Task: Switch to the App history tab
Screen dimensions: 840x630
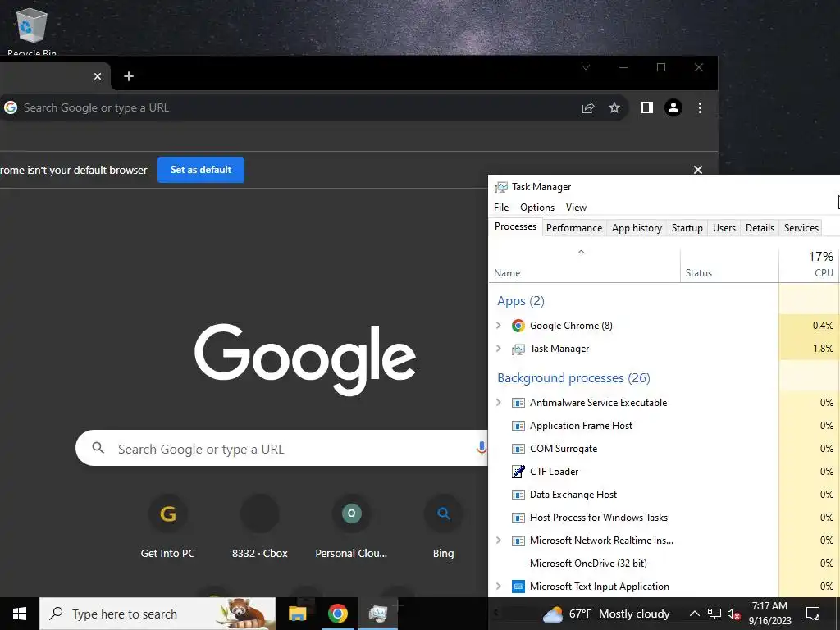Action: point(637,228)
